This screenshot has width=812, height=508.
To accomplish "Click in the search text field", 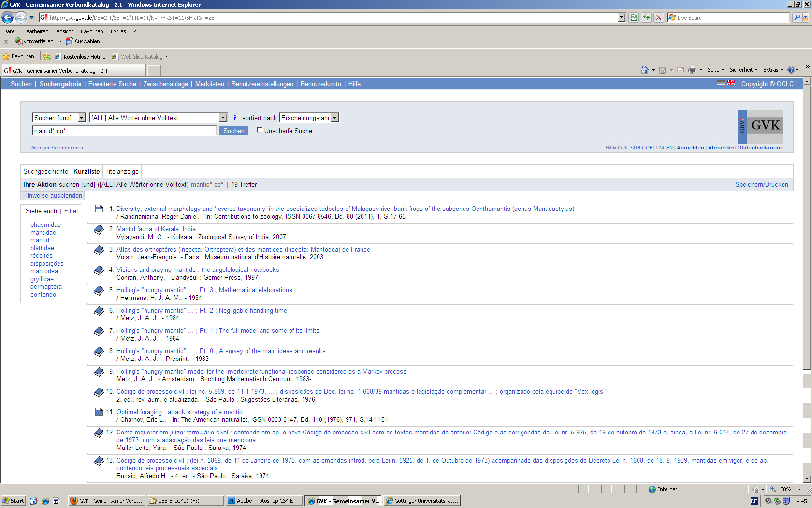I will [x=124, y=131].
